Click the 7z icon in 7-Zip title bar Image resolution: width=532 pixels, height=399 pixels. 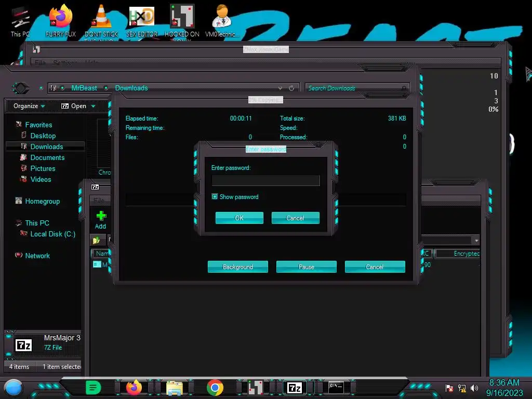tap(95, 187)
